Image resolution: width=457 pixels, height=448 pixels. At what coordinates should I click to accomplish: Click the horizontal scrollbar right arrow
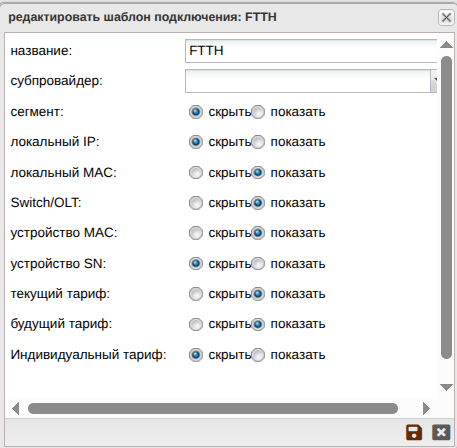[426, 408]
